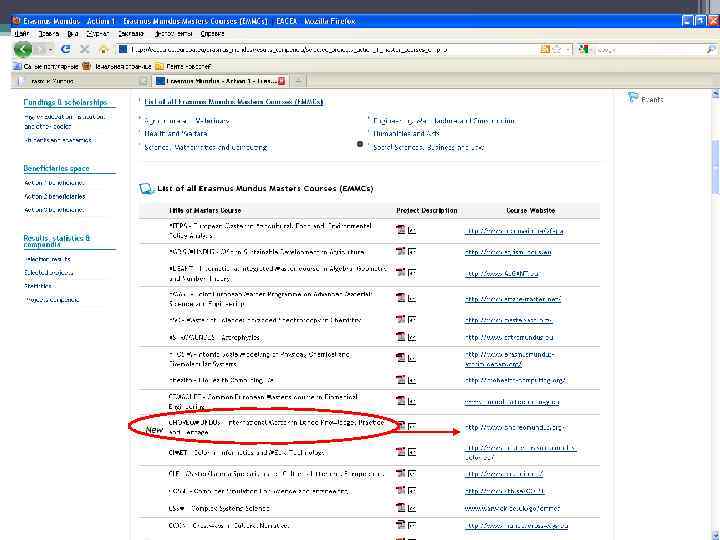
Task: Click the Project Description column header
Action: pyautogui.click(x=427, y=210)
